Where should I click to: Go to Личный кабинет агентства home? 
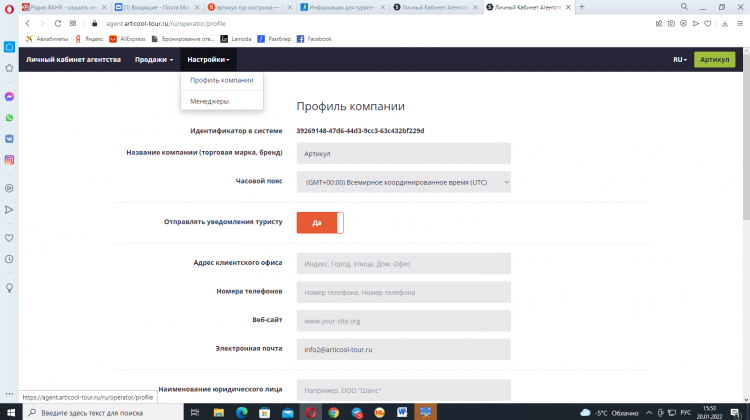[x=73, y=60]
